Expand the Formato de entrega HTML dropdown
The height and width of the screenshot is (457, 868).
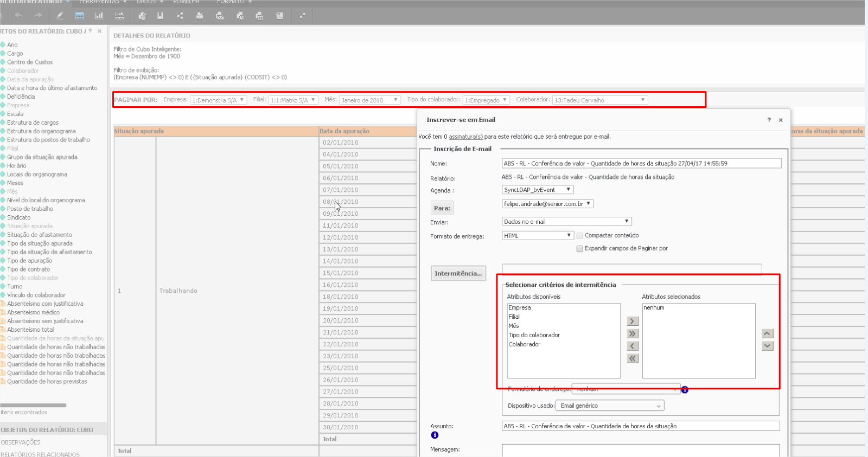537,236
